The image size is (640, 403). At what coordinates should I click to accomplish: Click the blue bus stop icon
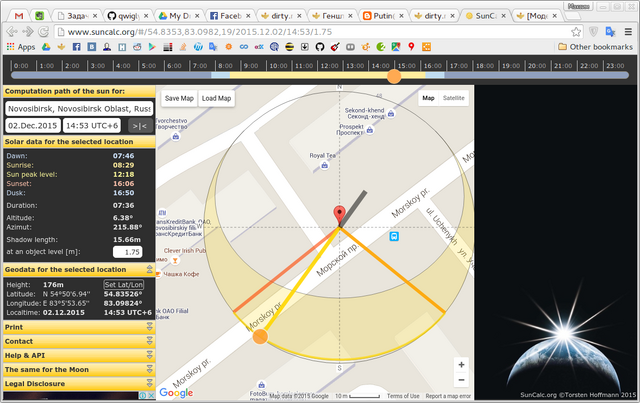click(394, 236)
